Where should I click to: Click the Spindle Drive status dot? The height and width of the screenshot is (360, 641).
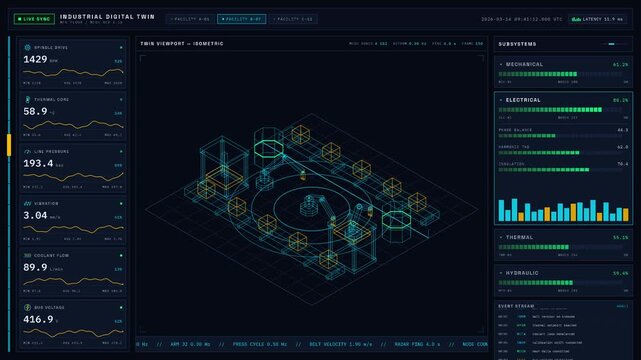point(121,48)
